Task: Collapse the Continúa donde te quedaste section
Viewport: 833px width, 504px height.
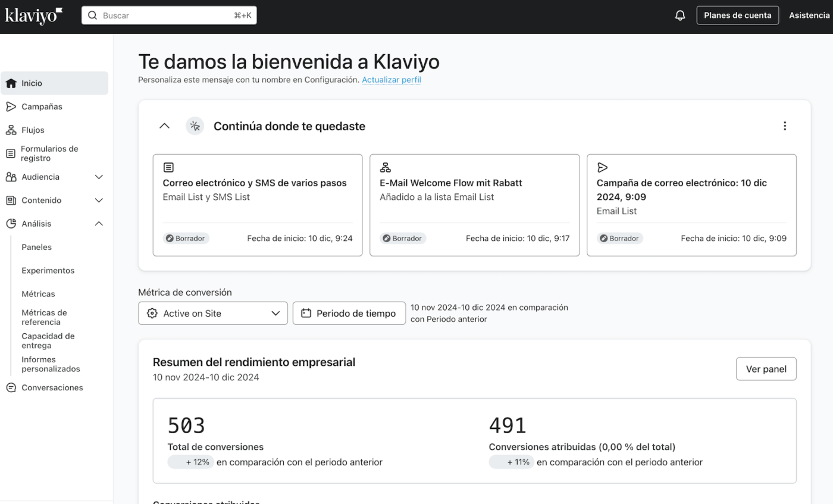Action: click(165, 126)
